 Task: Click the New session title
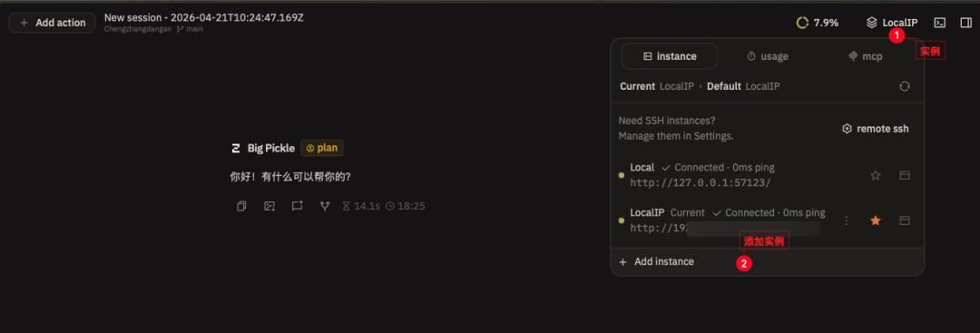coord(204,17)
